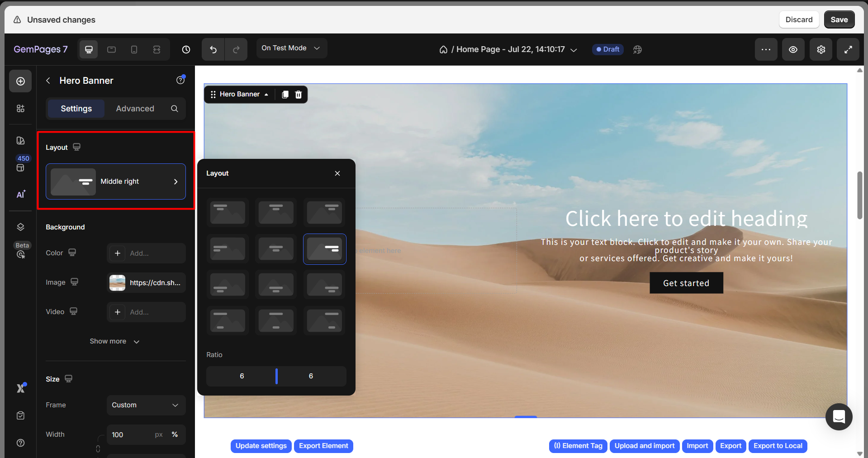Select the Settings tab
The width and height of the screenshot is (868, 458).
click(76, 109)
